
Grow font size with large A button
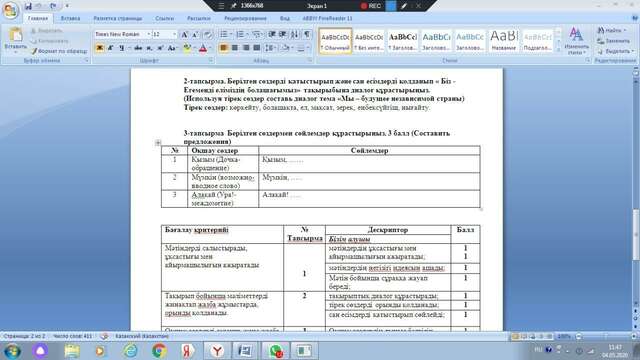[184, 35]
